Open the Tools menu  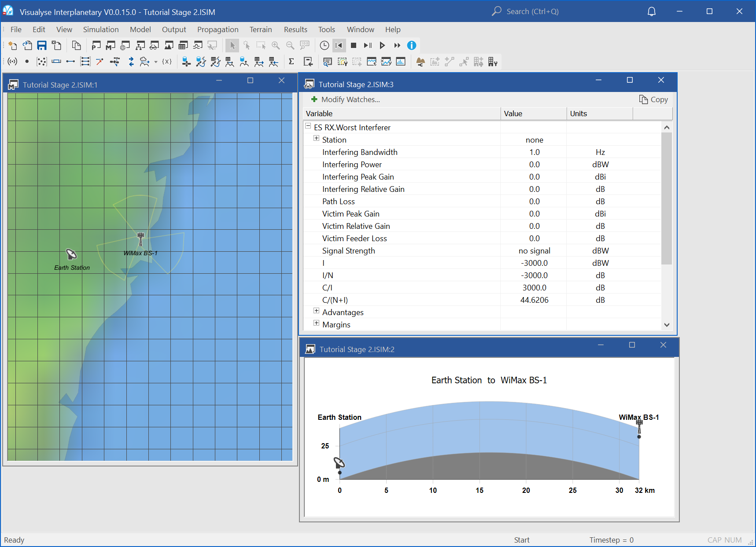pyautogui.click(x=327, y=29)
